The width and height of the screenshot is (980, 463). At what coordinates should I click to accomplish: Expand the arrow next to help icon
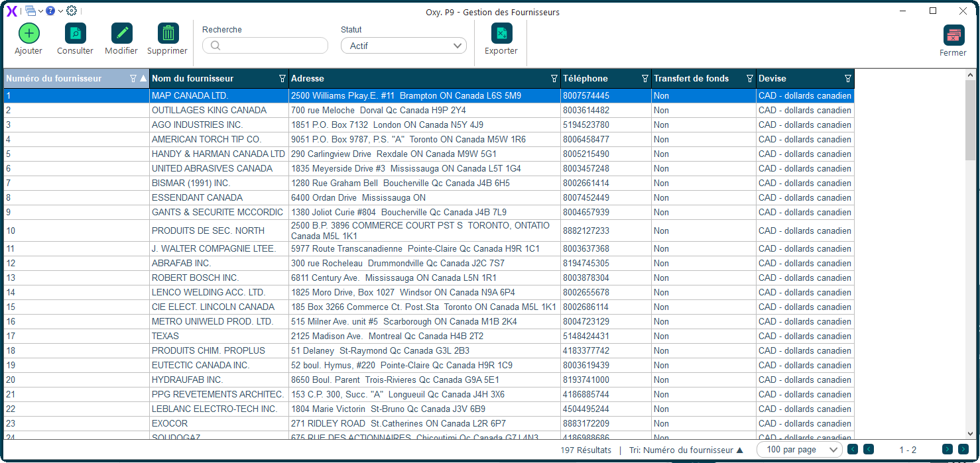click(x=60, y=11)
